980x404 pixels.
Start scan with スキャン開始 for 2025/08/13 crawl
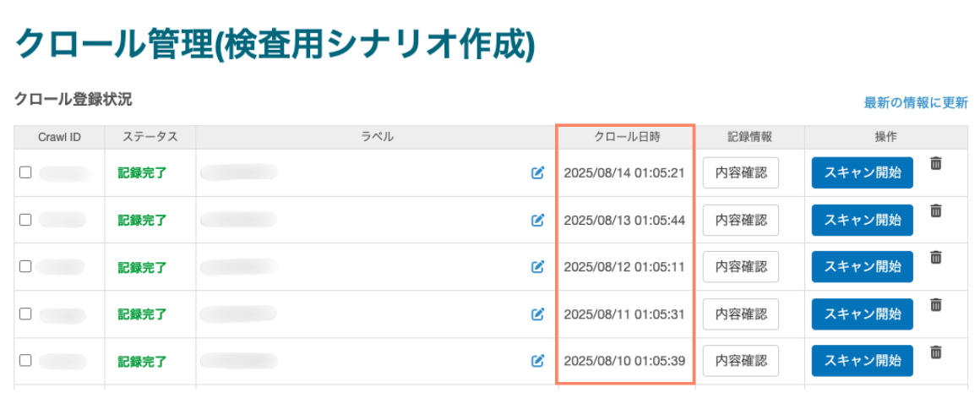[862, 220]
